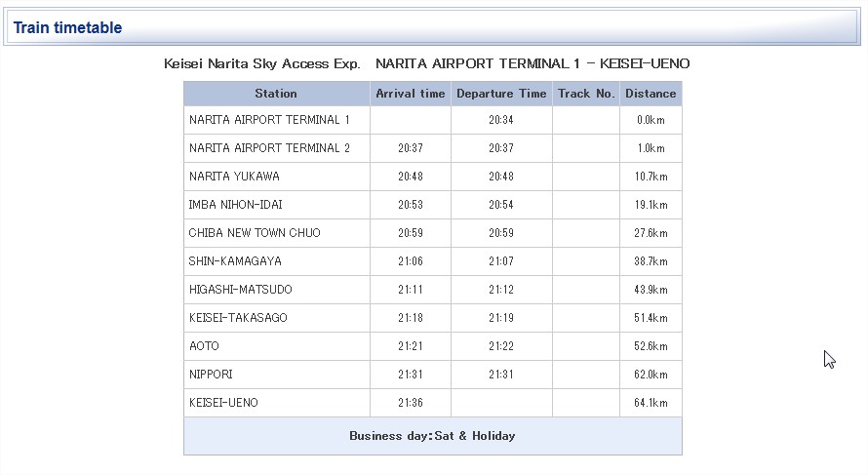The image size is (868, 475).
Task: Click the Train timetable heading
Action: (67, 27)
